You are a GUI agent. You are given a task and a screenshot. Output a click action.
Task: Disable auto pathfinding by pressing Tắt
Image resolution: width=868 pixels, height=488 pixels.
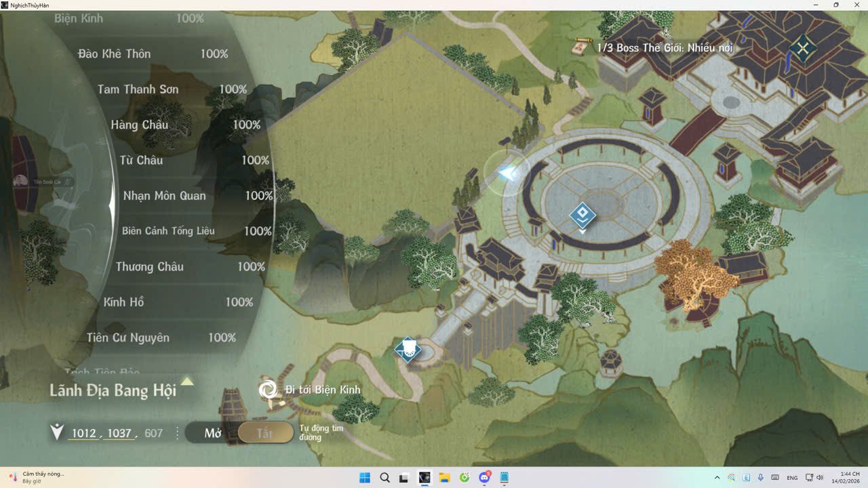tap(265, 432)
